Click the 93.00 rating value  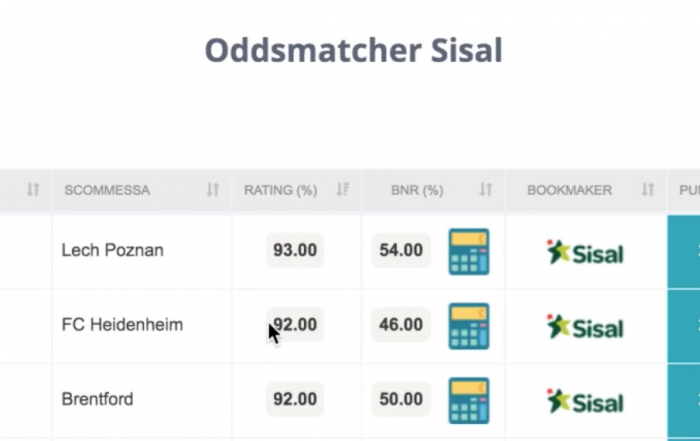pos(295,250)
